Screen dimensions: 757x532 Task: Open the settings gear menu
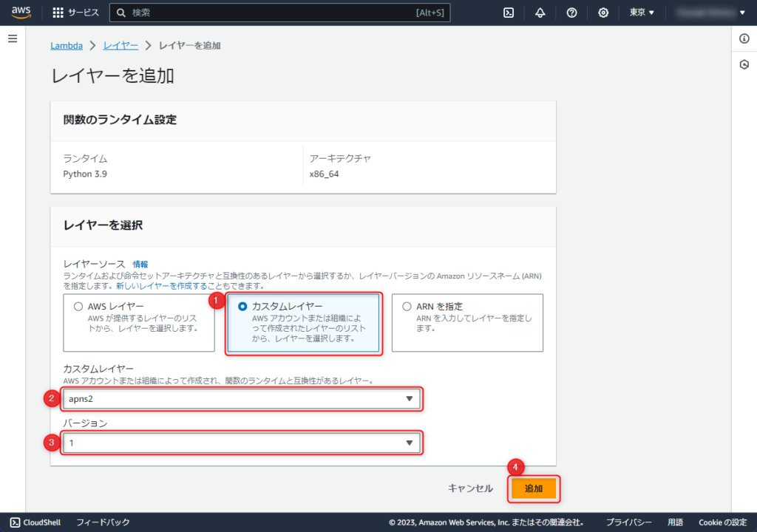coord(603,13)
